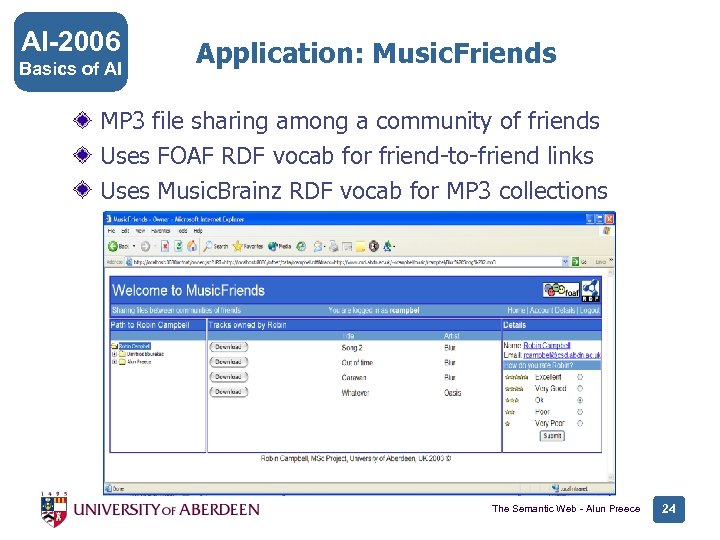This screenshot has height=540, width=720.
Task: Click the Stop red X icon
Action: (165, 246)
